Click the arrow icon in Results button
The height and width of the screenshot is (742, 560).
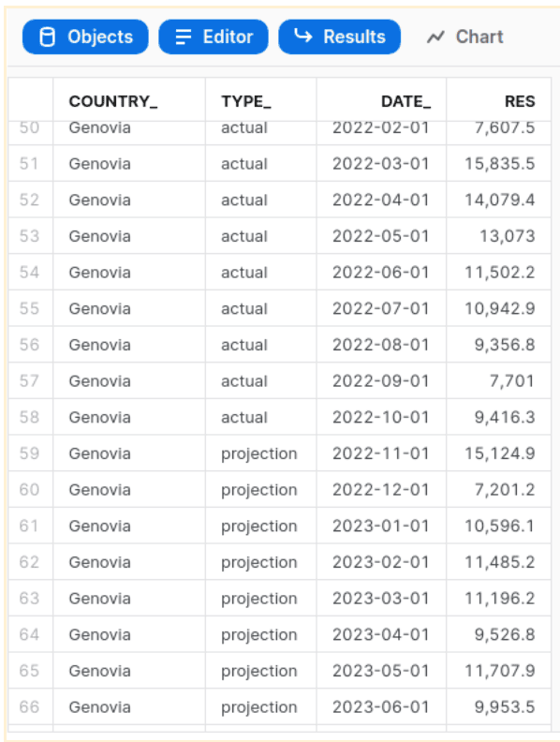pyautogui.click(x=303, y=36)
